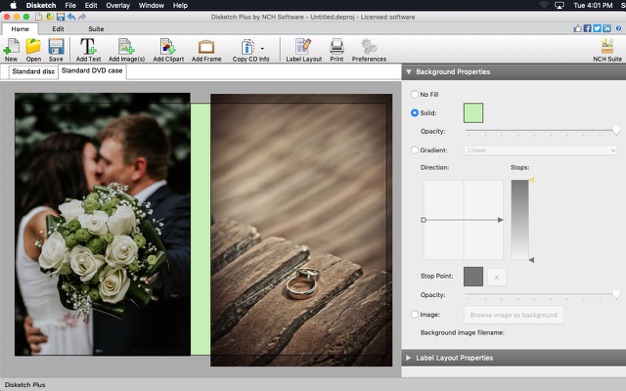Click the Stop Point Opacity slider handle

point(616,294)
